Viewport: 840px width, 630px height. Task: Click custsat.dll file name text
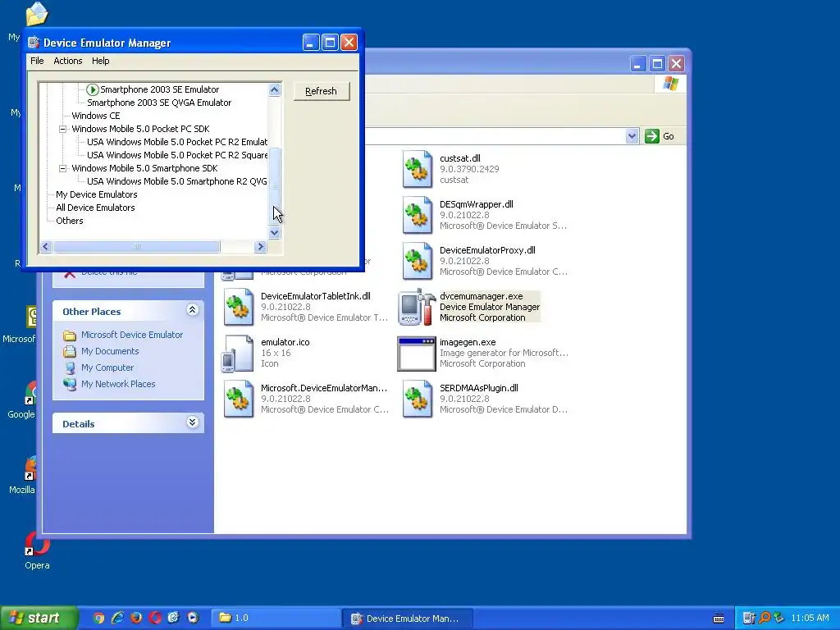pyautogui.click(x=459, y=158)
